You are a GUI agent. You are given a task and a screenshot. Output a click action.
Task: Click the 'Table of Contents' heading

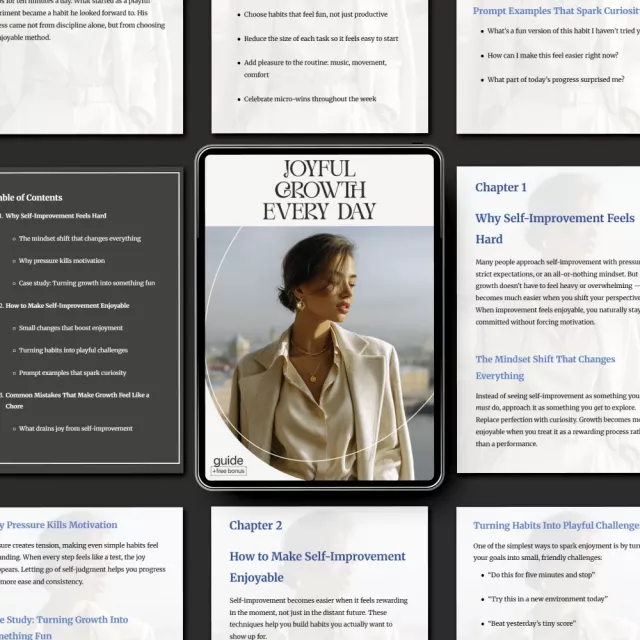point(30,197)
